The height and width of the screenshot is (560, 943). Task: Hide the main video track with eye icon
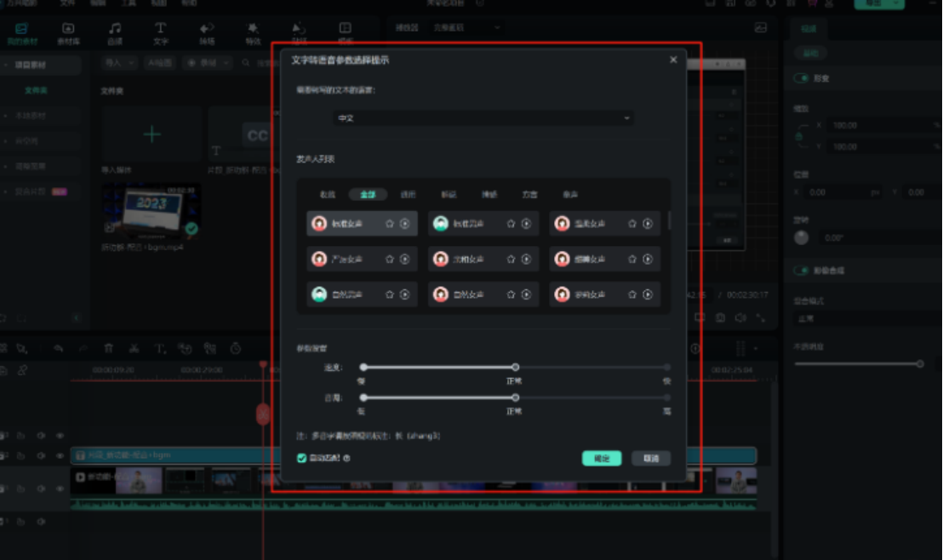click(x=60, y=489)
